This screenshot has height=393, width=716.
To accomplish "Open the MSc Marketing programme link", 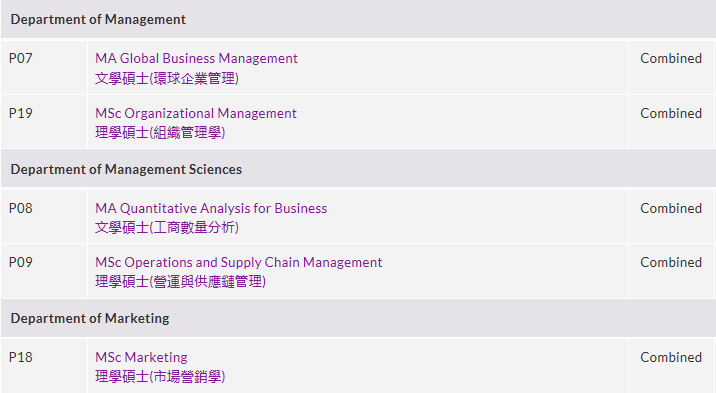I will 141,357.
